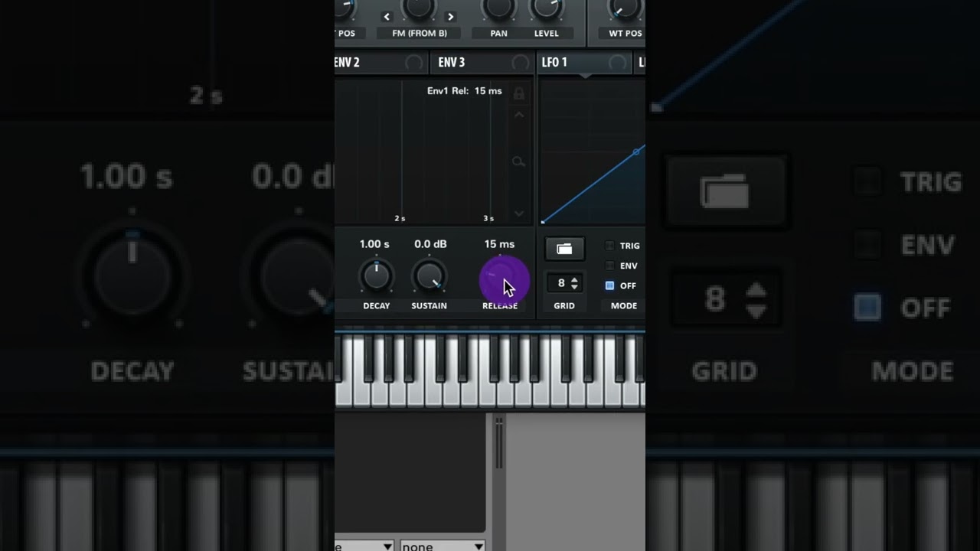Click the GRID label

[564, 305]
